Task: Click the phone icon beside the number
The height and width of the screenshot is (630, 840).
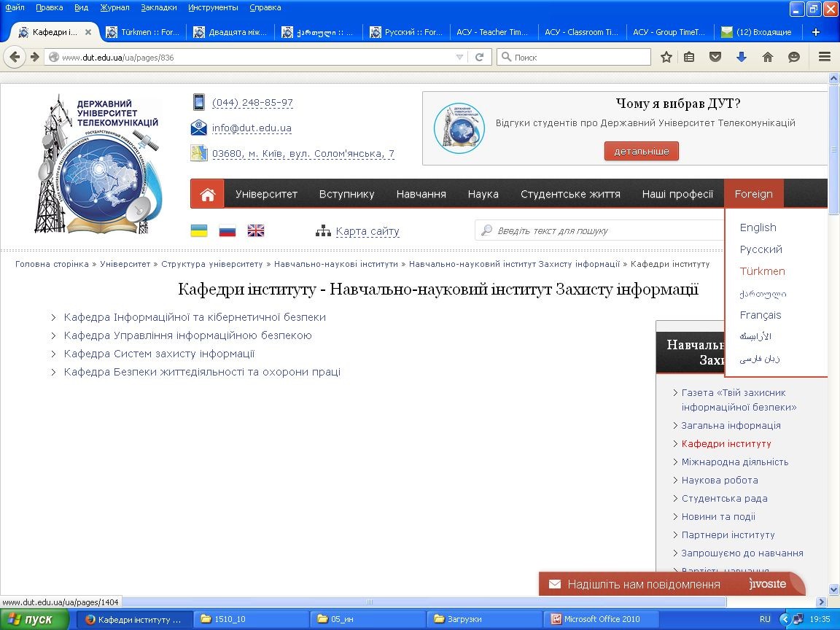Action: (x=199, y=102)
